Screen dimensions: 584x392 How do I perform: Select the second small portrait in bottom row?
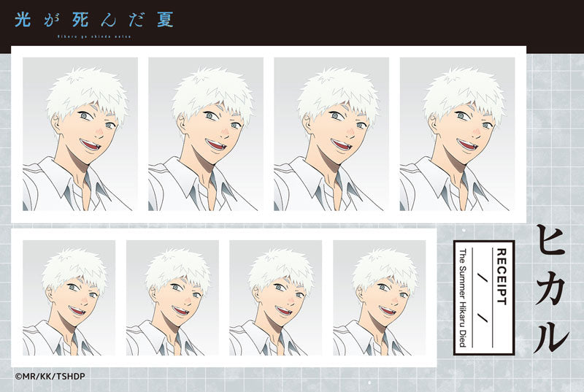(172, 298)
